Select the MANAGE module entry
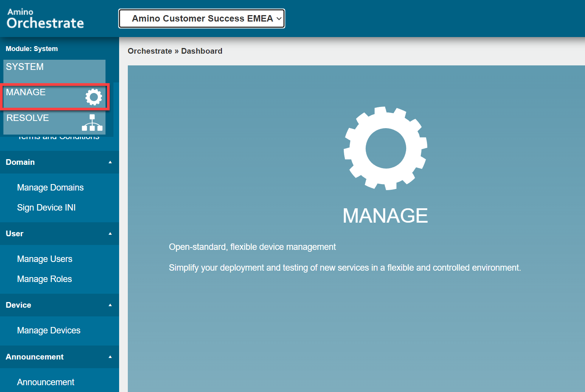585x392 pixels. pos(54,97)
